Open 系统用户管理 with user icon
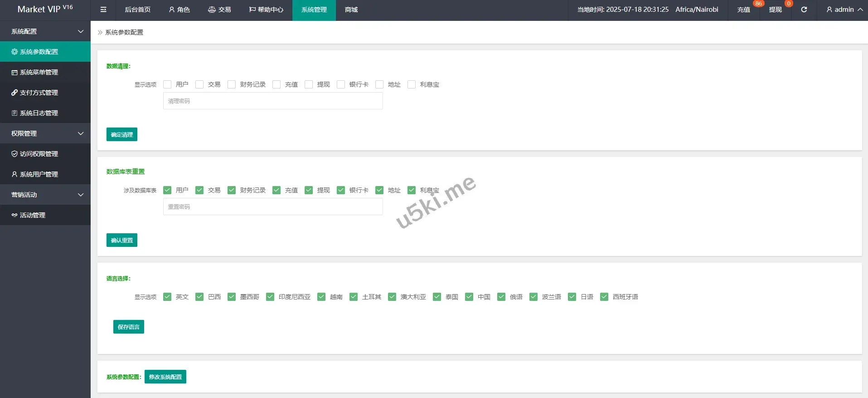This screenshot has height=398, width=868. coord(39,174)
